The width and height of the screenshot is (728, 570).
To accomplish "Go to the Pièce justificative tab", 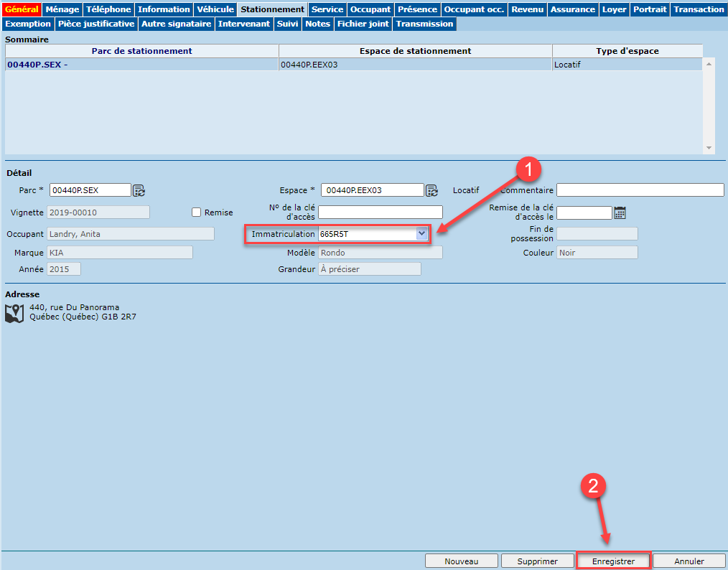I will point(96,24).
